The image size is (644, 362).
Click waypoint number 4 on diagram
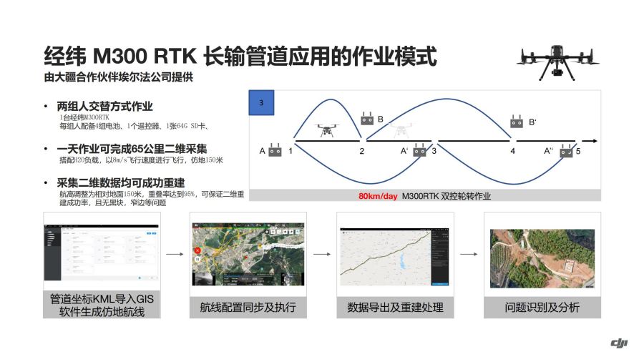[512, 151]
